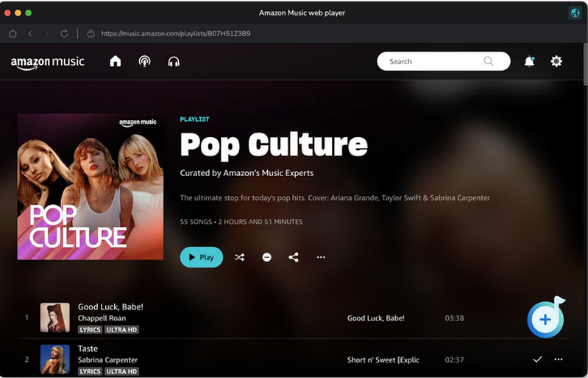The height and width of the screenshot is (378, 588).
Task: Open artist Sabrina Carpenter
Action: tap(107, 360)
